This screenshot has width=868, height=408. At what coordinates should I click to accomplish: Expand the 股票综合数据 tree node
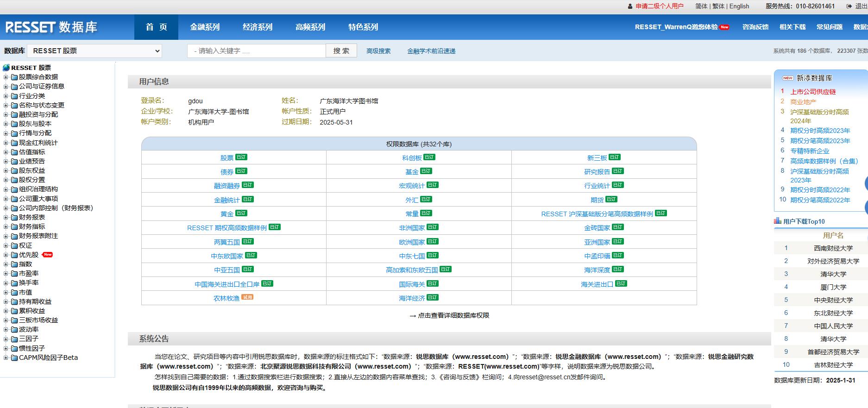pos(6,77)
